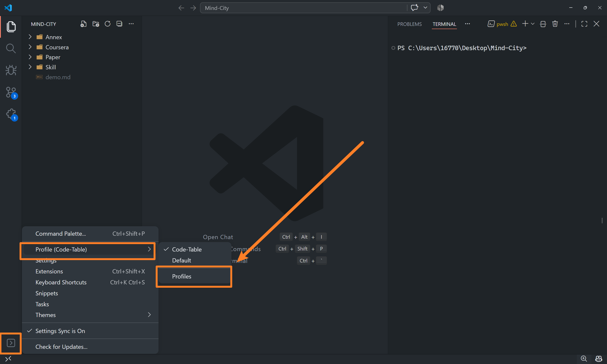This screenshot has height=364, width=607.
Task: Open Snippets menu entry
Action: point(90,293)
